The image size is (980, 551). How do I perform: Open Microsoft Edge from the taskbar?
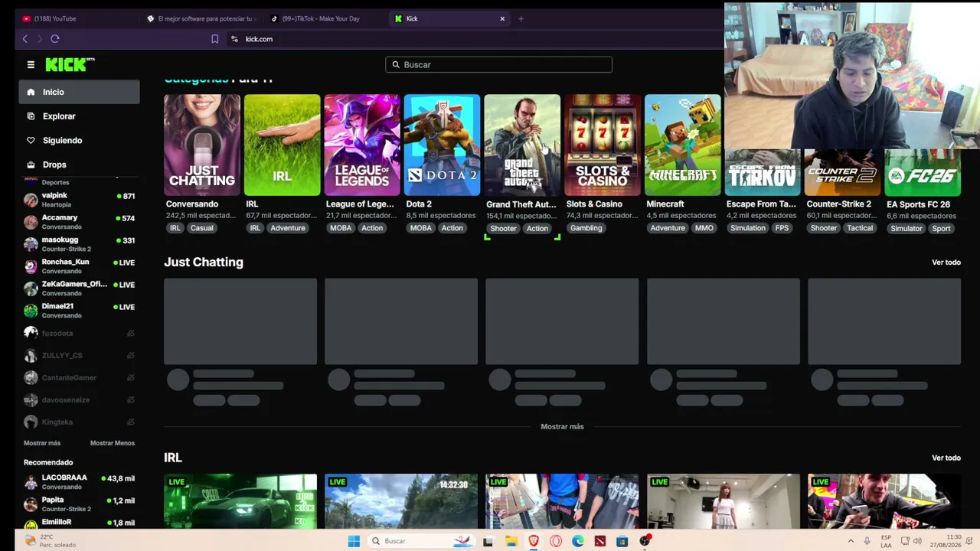coord(578,541)
